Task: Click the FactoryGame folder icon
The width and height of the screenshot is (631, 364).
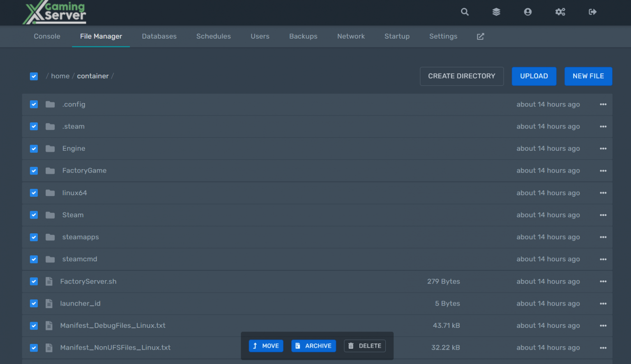Action: (50, 171)
